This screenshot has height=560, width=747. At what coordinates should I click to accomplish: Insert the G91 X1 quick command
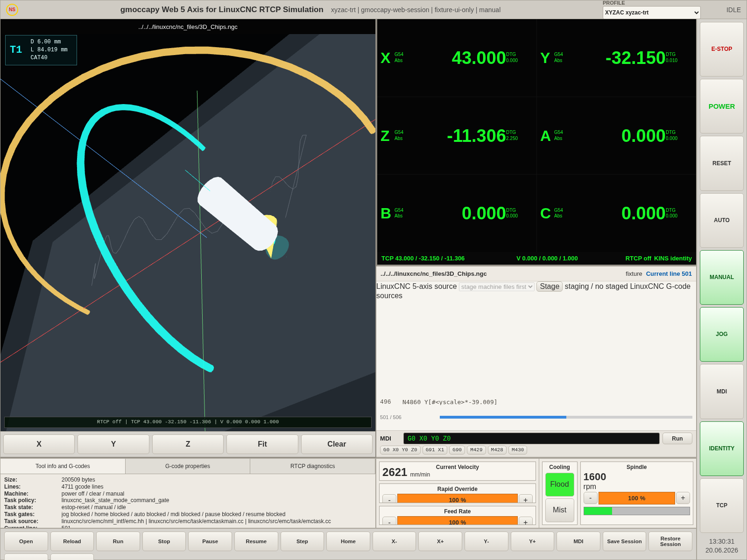click(435, 450)
